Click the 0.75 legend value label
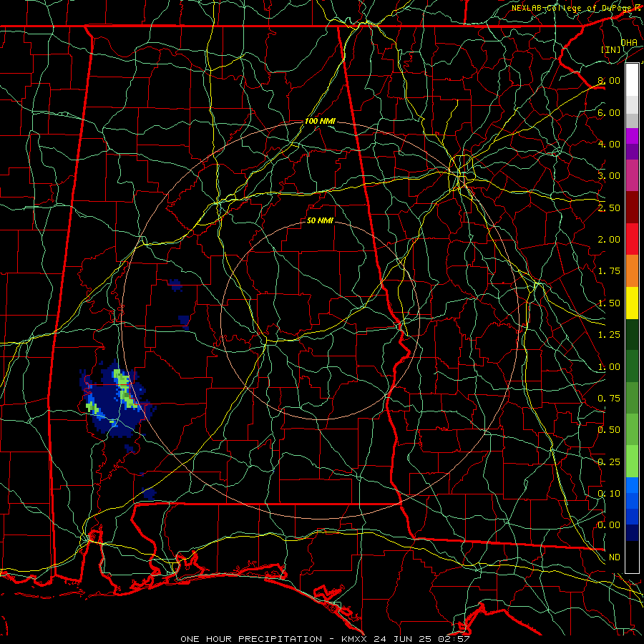644x644 pixels. 609,399
